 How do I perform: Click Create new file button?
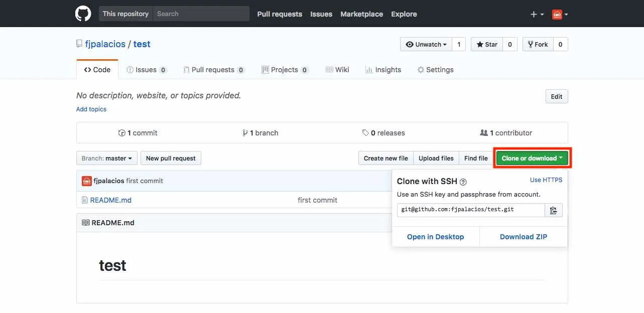385,158
